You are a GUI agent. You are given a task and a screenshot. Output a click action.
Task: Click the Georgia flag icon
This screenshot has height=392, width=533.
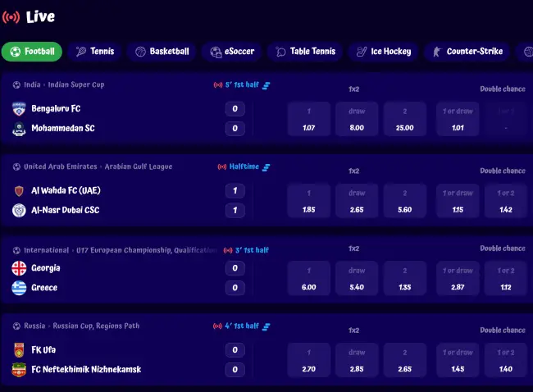pos(19,268)
